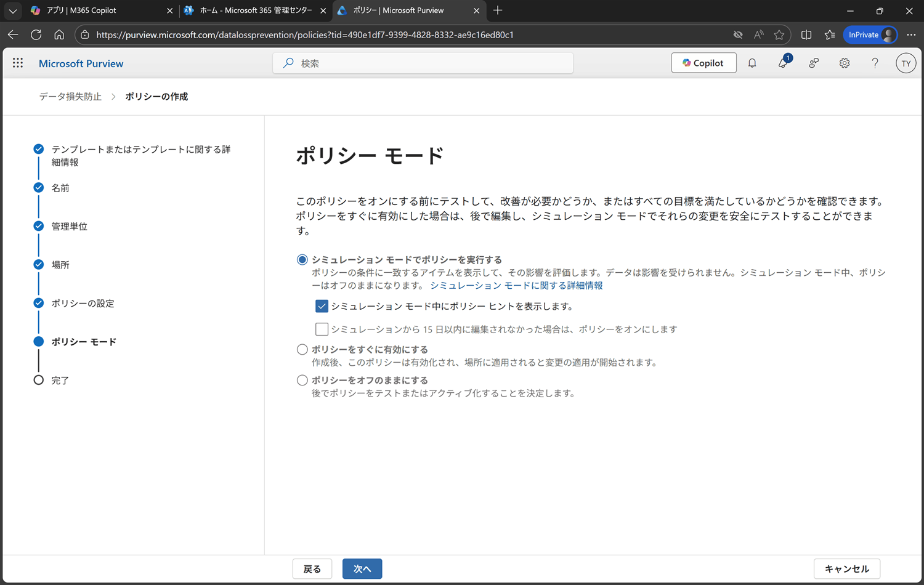Viewport: 924px width, 585px height.
Task: Switch to Microsoft 365 管理センター tab
Action: [x=256, y=10]
